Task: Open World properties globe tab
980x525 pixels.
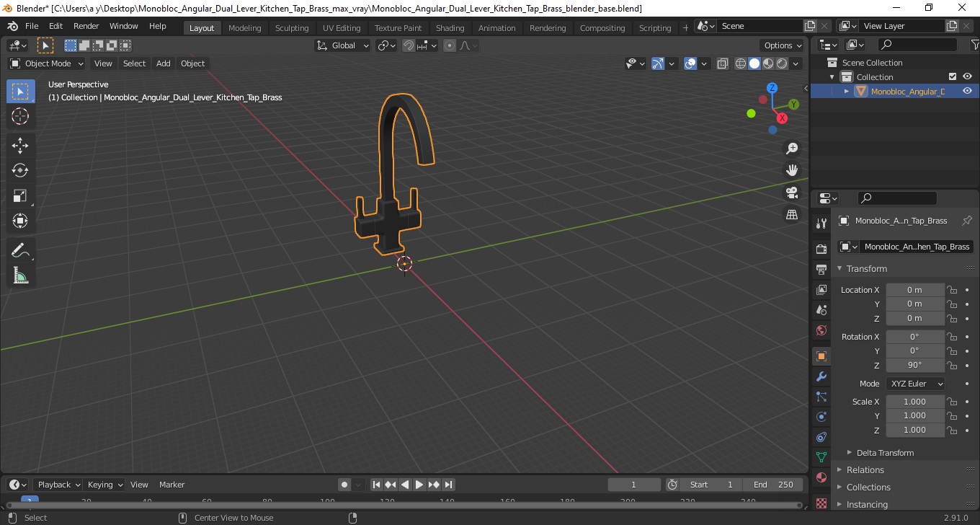Action: click(x=821, y=330)
